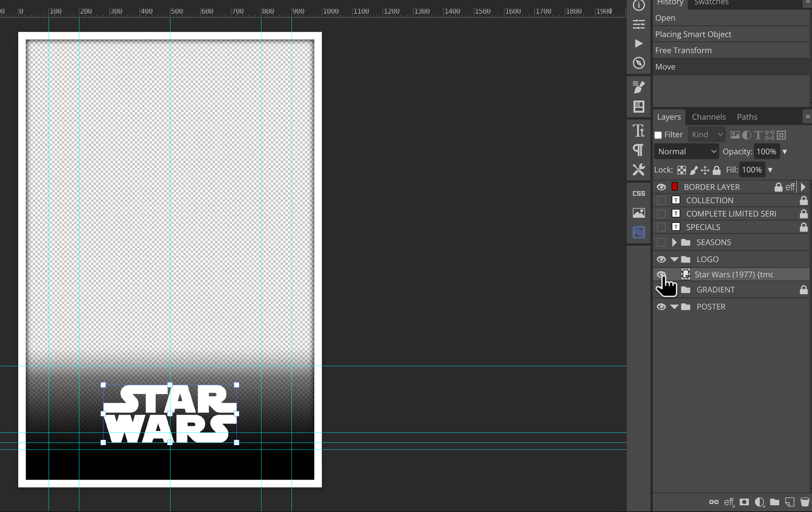The width and height of the screenshot is (812, 512).
Task: Filter layers by type T icon
Action: (758, 135)
